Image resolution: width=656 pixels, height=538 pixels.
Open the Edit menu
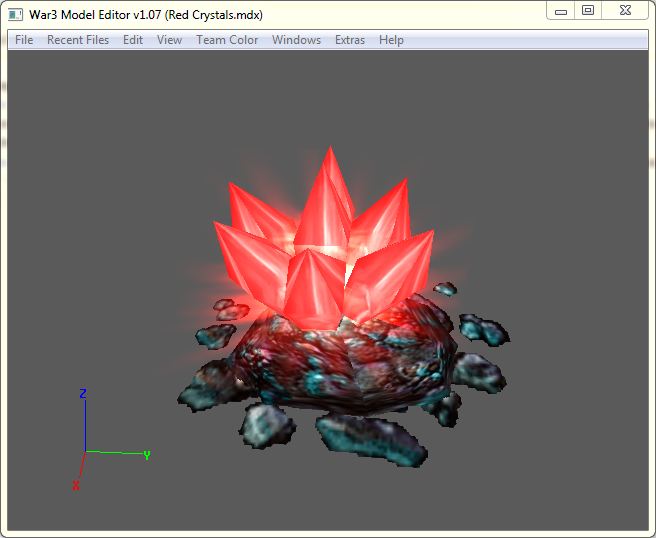point(133,40)
